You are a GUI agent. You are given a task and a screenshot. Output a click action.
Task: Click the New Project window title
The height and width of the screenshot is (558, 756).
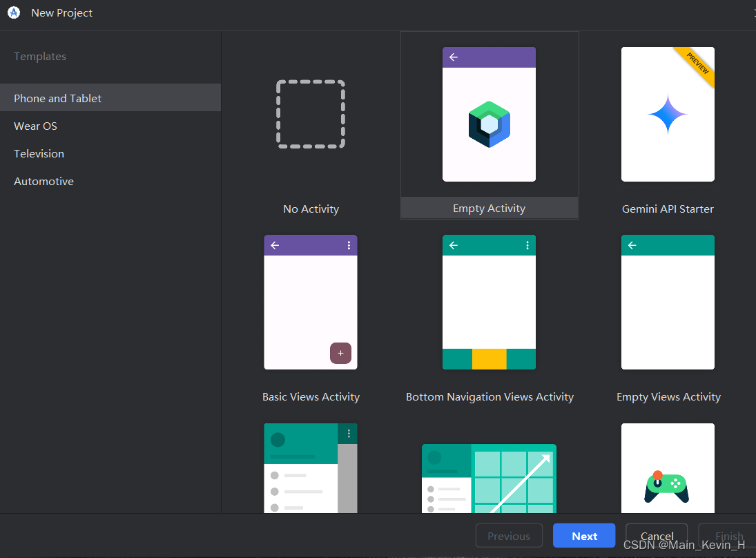pyautogui.click(x=61, y=13)
